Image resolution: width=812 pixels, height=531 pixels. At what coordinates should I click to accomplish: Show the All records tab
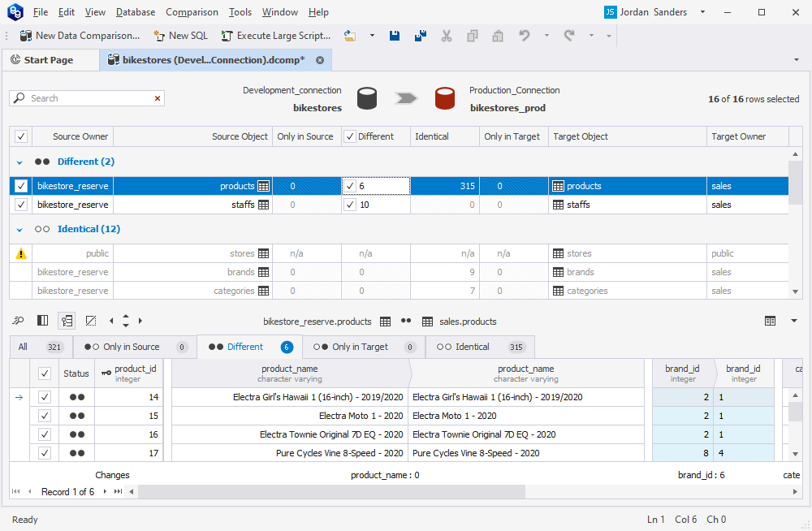coord(41,347)
